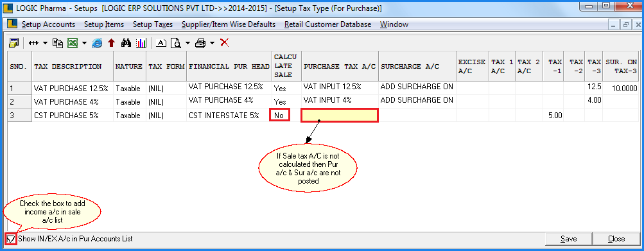Open Supplier/Item Wise Defaults menu

tap(229, 24)
